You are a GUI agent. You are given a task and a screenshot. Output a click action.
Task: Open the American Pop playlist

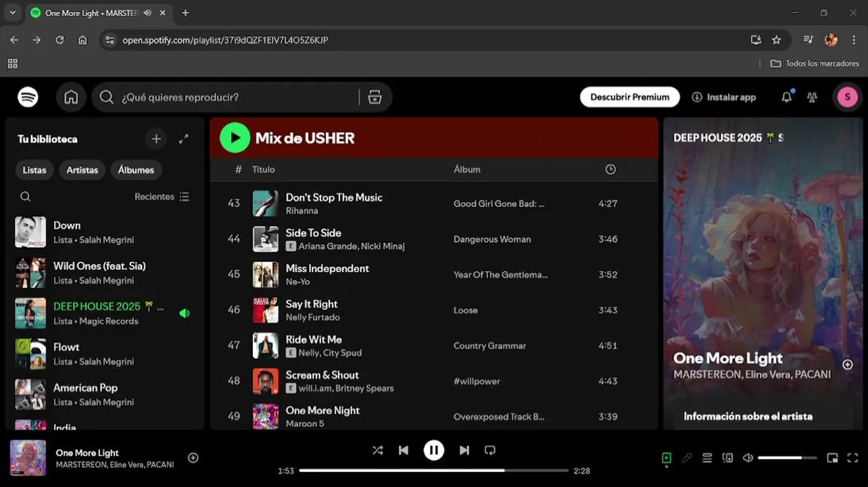[x=105, y=394]
